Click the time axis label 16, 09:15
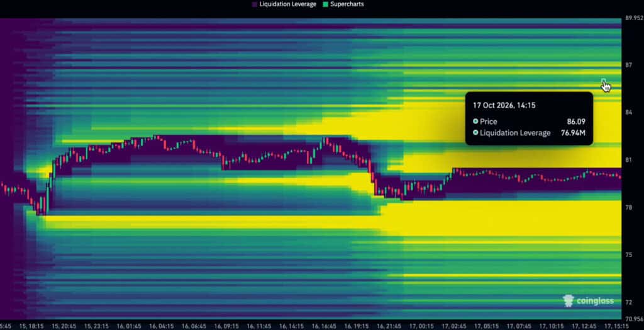Viewport: 644px width, 330px height. (x=226, y=326)
